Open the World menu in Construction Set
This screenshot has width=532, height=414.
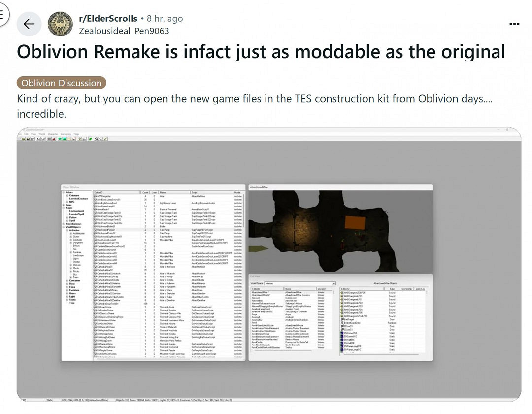click(42, 134)
